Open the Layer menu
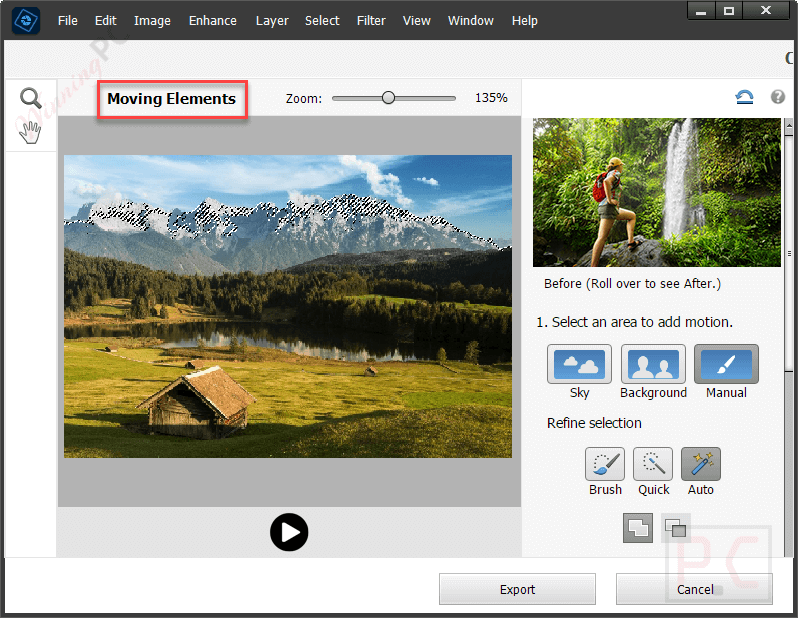Screen dimensions: 799x619 click(x=272, y=21)
